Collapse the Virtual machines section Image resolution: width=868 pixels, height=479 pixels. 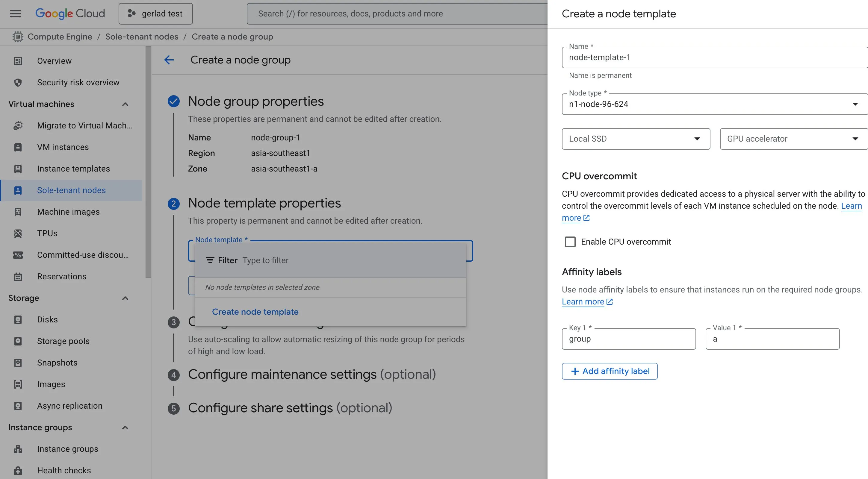click(125, 104)
